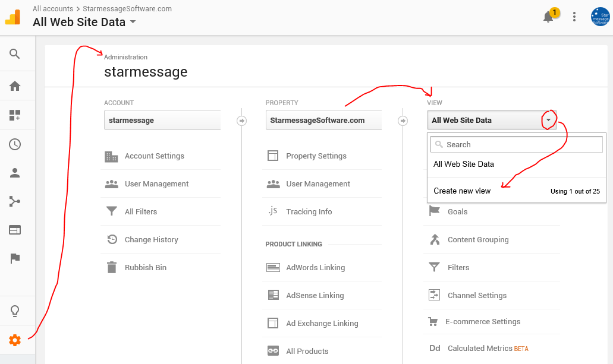This screenshot has height=364, width=613.
Task: Click the Rubbish Bin trash icon
Action: click(x=112, y=267)
